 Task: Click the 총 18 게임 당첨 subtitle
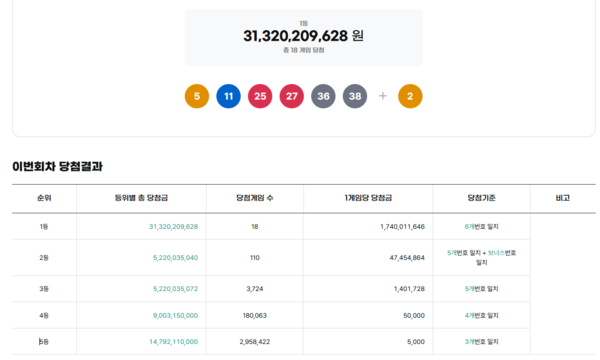(303, 50)
